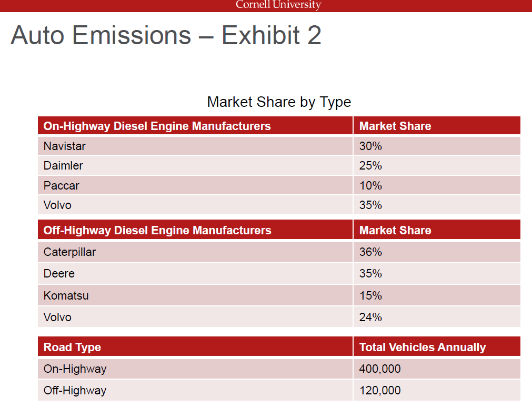Click the on-highway Volvo 35% value
This screenshot has height=407, width=532.
click(x=370, y=205)
